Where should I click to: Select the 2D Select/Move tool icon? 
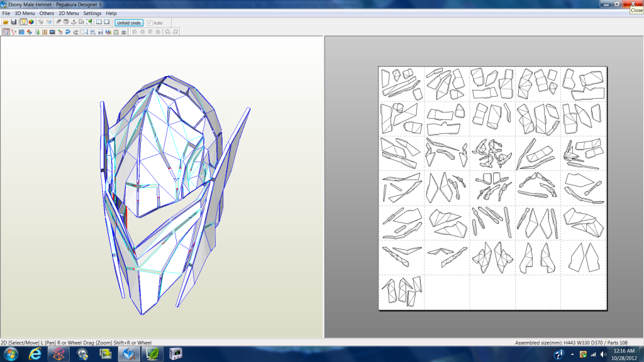[6, 31]
